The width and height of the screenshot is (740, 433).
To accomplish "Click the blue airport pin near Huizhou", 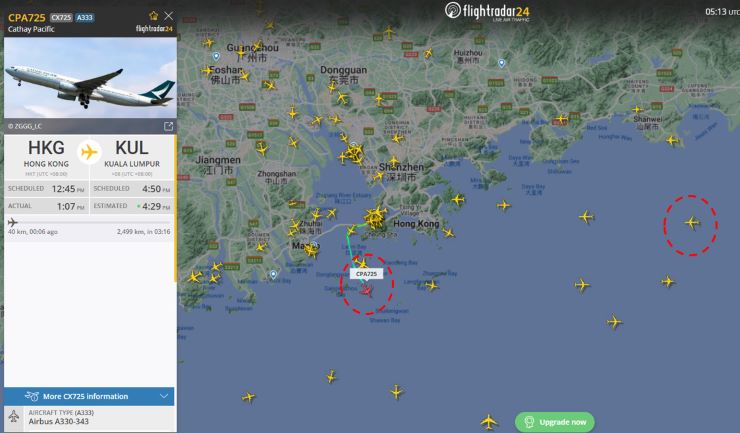I will [x=502, y=63].
